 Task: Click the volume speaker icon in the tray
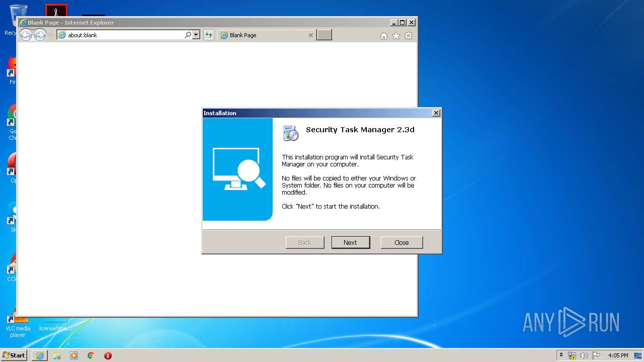tap(584, 355)
